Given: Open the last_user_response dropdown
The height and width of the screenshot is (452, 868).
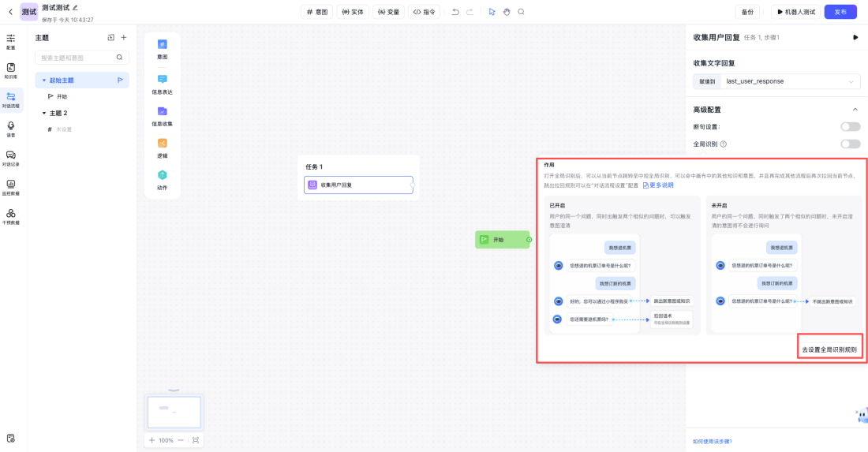Looking at the screenshot, I should pyautogui.click(x=791, y=81).
